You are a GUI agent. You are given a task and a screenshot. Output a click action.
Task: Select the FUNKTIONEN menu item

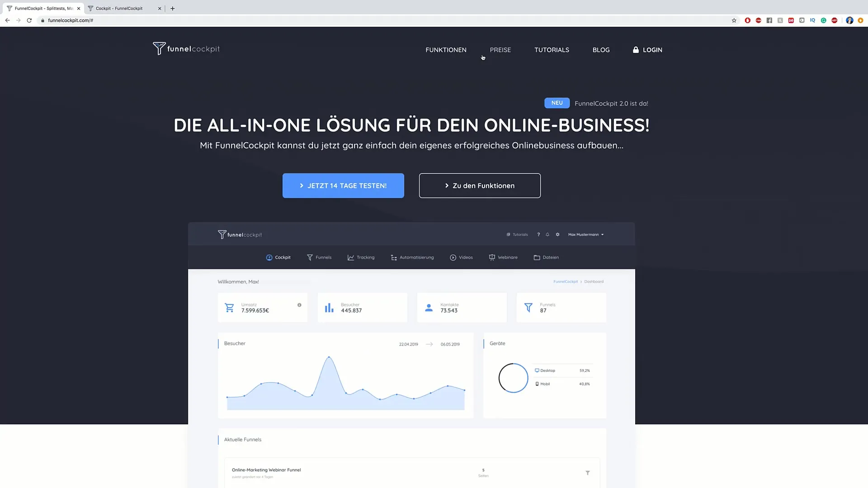[446, 49]
